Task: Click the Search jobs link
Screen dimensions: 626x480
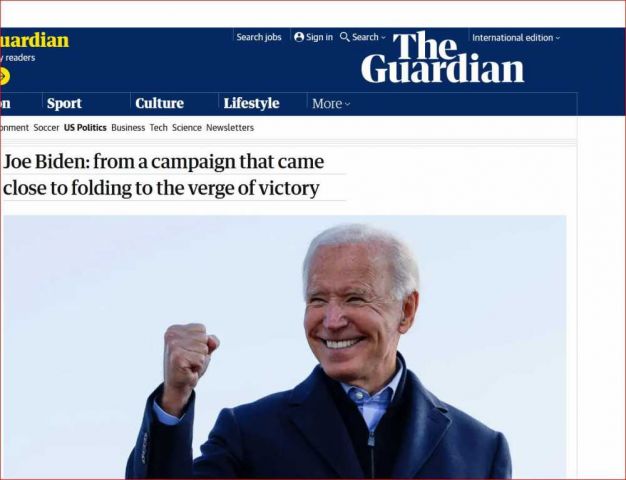Action: pyautogui.click(x=259, y=37)
